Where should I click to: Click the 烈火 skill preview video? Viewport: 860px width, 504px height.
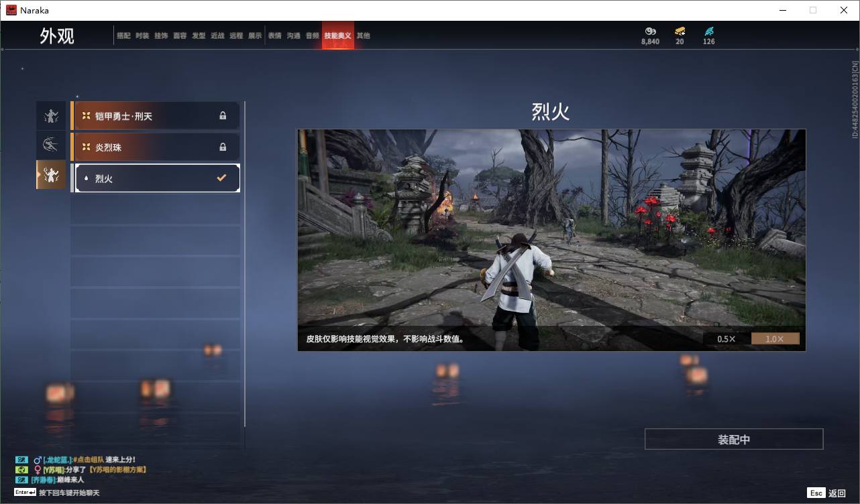pos(551,240)
